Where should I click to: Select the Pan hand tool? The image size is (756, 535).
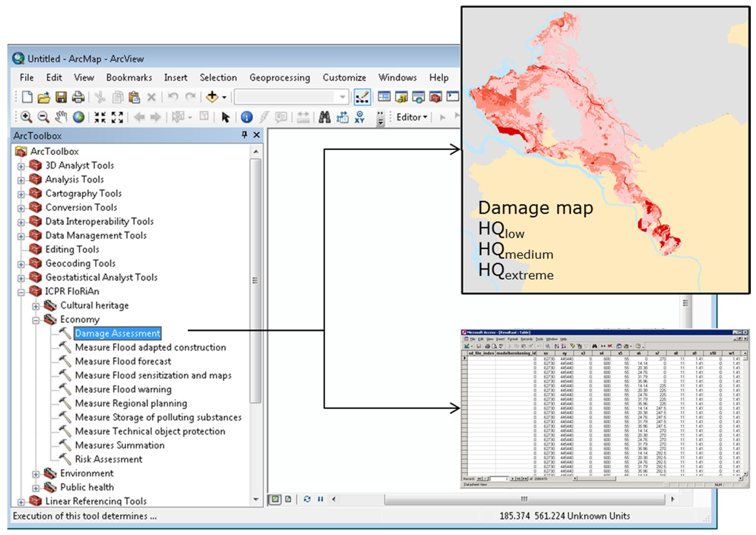[x=61, y=117]
